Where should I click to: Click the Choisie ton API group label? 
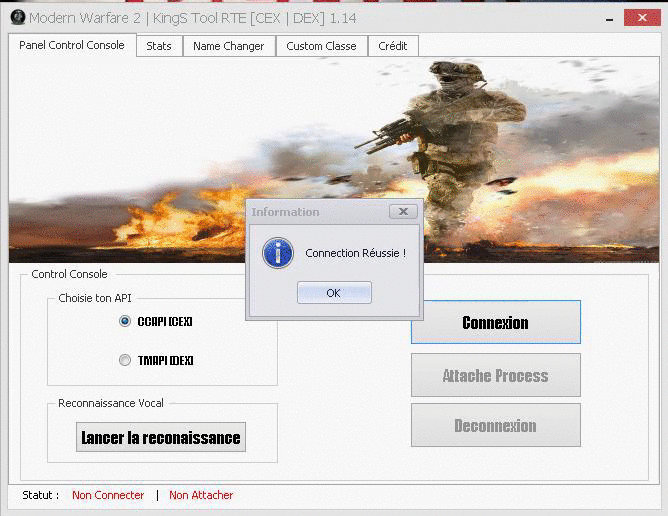pos(95,298)
